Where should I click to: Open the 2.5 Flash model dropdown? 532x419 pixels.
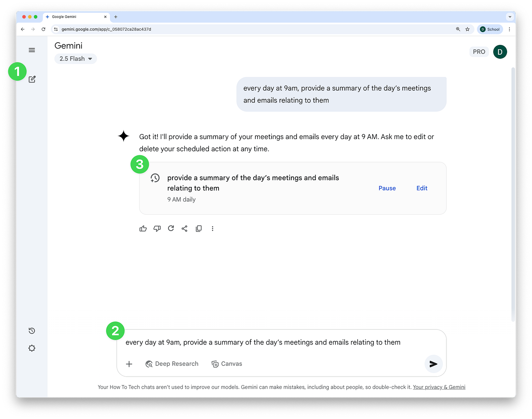click(76, 59)
